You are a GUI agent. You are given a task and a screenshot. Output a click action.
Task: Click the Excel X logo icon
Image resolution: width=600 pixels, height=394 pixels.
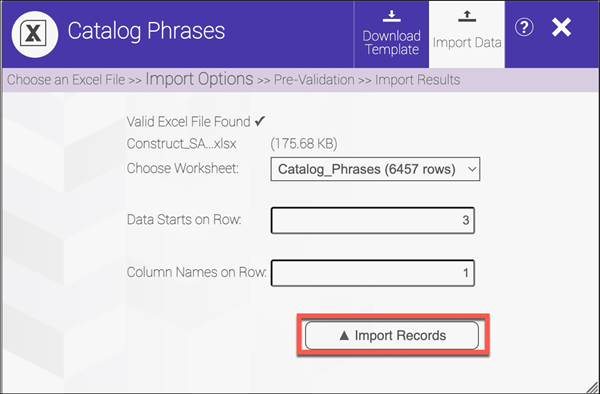tap(35, 34)
